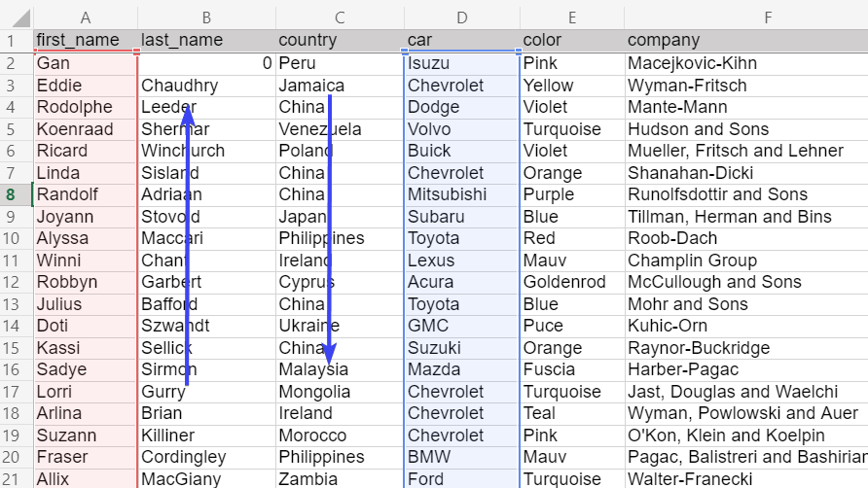Select cell containing Cordingley
Image resolution: width=868 pixels, height=488 pixels.
click(206, 457)
